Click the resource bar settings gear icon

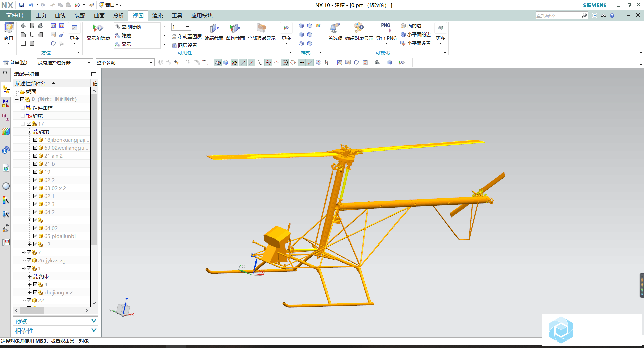coord(5,73)
